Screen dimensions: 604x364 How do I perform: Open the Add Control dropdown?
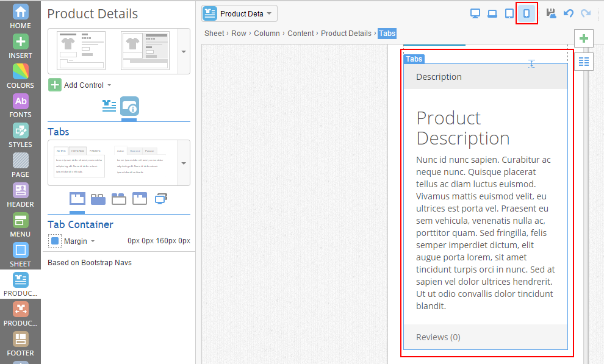click(x=80, y=85)
